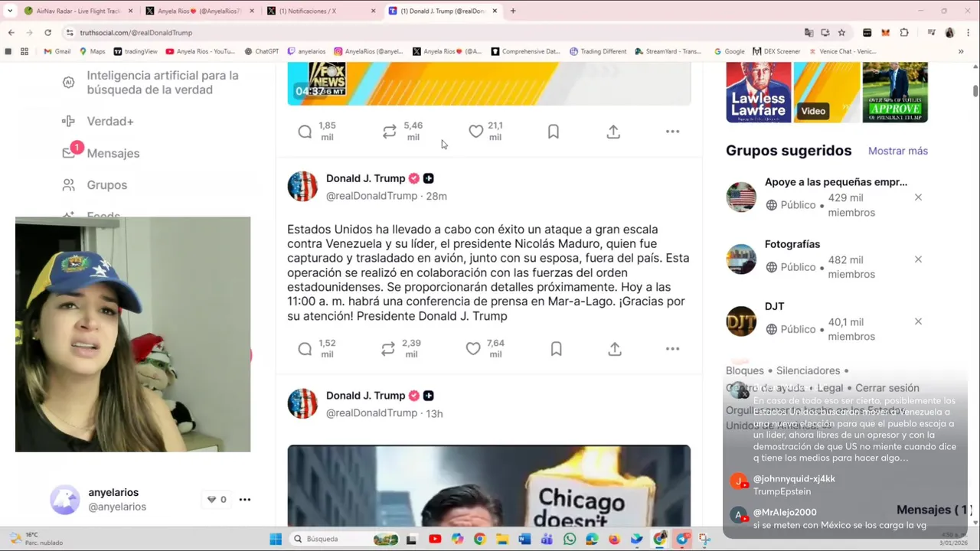Open the anyelarios account options menu
Image resolution: width=980 pixels, height=551 pixels.
click(245, 500)
